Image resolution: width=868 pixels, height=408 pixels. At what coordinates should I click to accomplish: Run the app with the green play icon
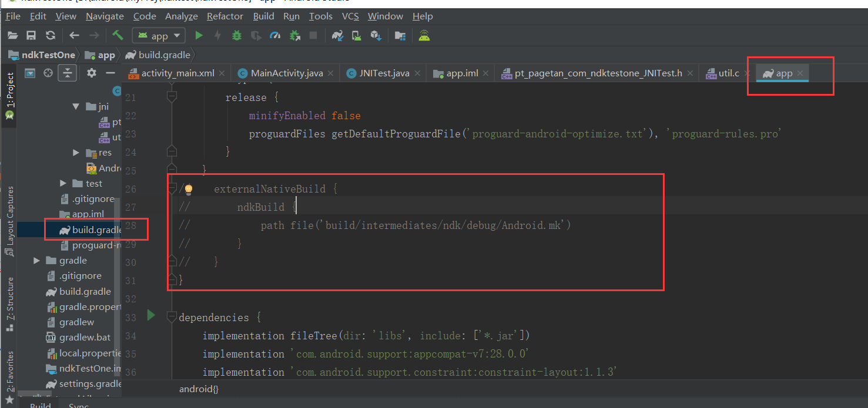point(199,36)
